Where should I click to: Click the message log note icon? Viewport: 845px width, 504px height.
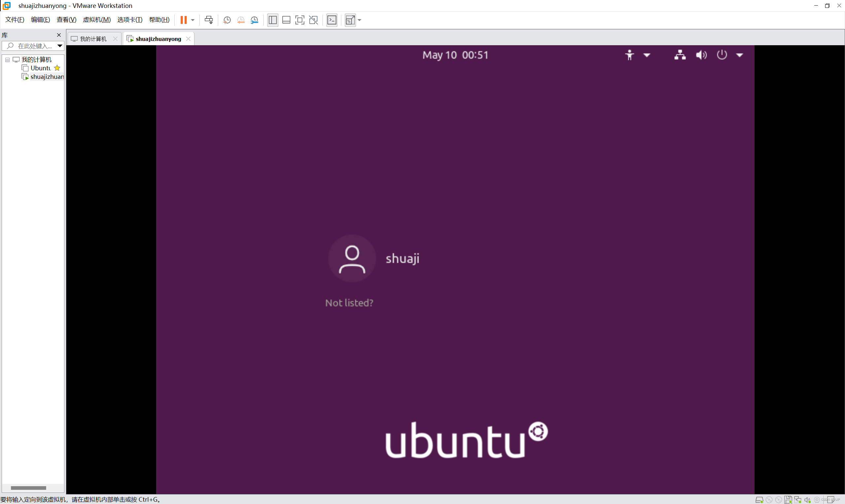pos(830,500)
